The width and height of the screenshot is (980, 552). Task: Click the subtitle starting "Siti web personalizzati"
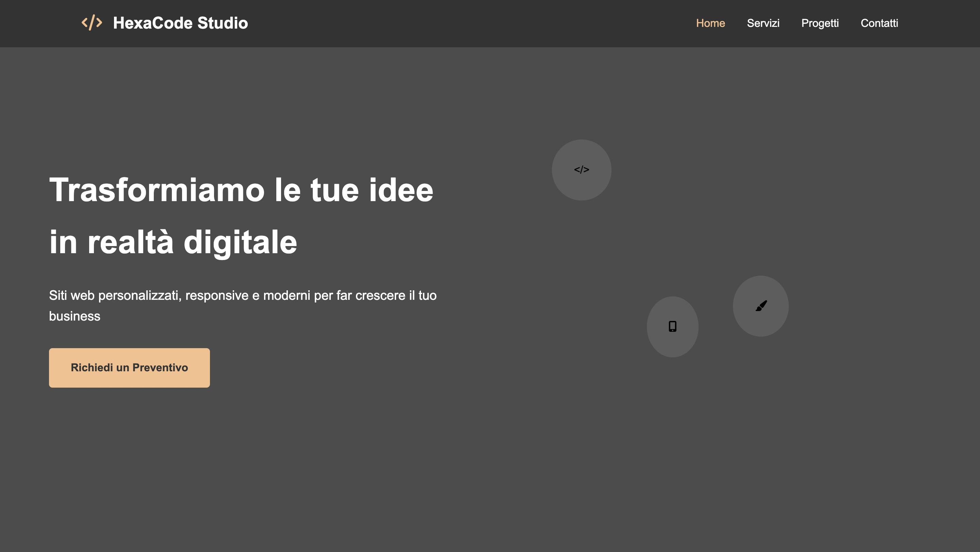coord(243,306)
